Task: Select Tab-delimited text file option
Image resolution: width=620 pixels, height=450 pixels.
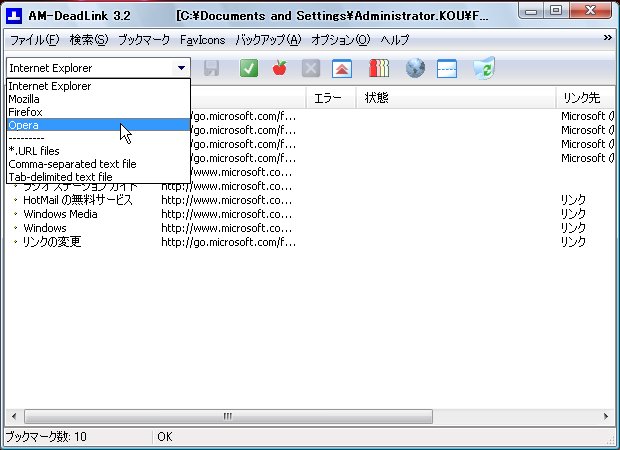Action: tap(98, 177)
